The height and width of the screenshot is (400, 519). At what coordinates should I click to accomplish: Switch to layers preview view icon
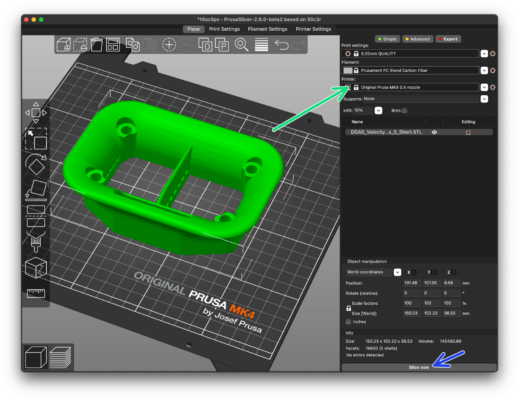pyautogui.click(x=60, y=357)
